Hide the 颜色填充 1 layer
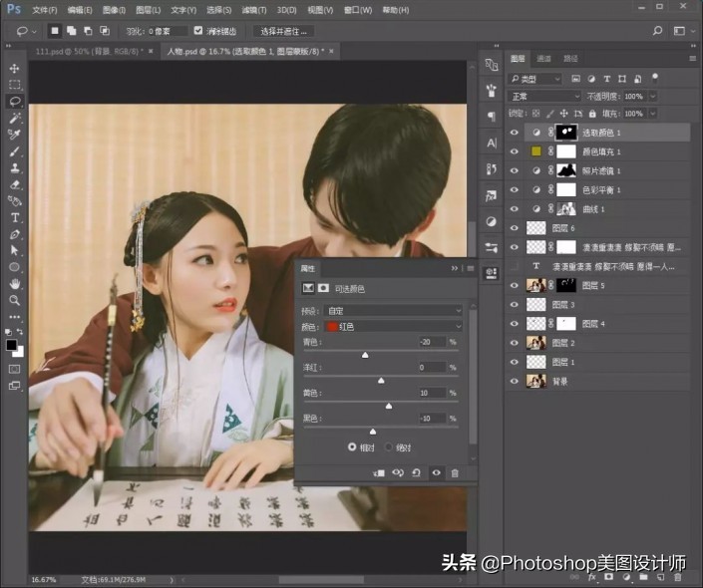This screenshot has height=588, width=703. [515, 151]
